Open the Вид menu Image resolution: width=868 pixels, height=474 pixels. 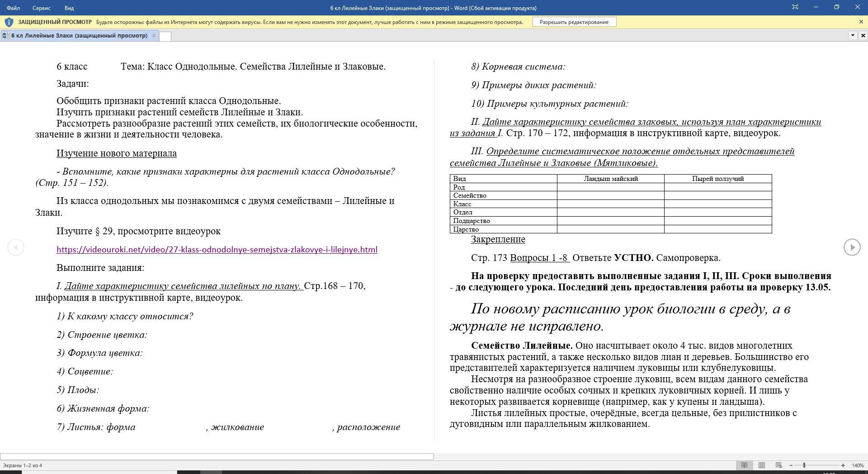(x=69, y=8)
